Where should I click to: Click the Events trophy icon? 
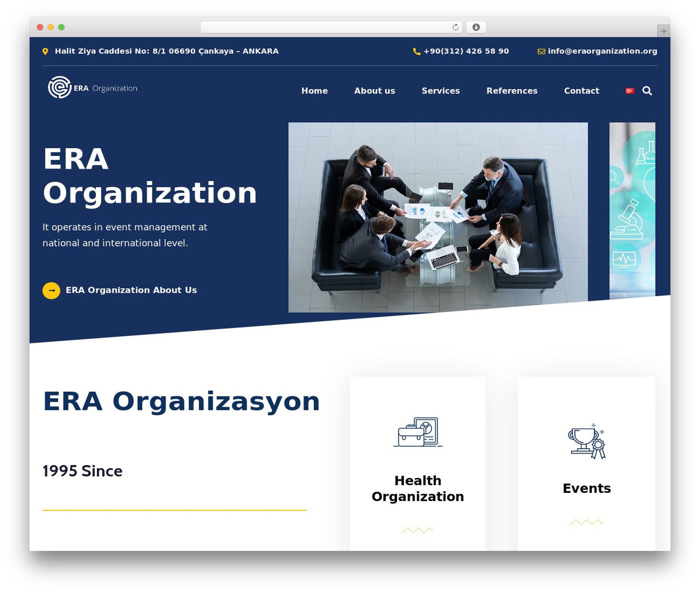click(x=587, y=441)
